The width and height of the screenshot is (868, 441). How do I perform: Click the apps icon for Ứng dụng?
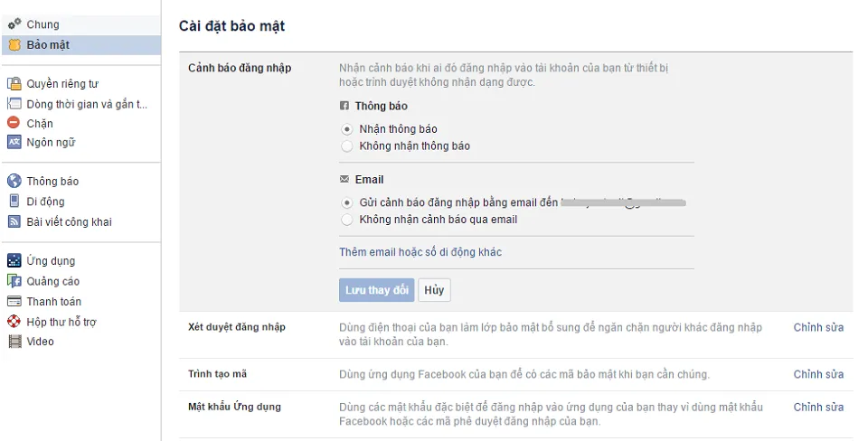14,260
